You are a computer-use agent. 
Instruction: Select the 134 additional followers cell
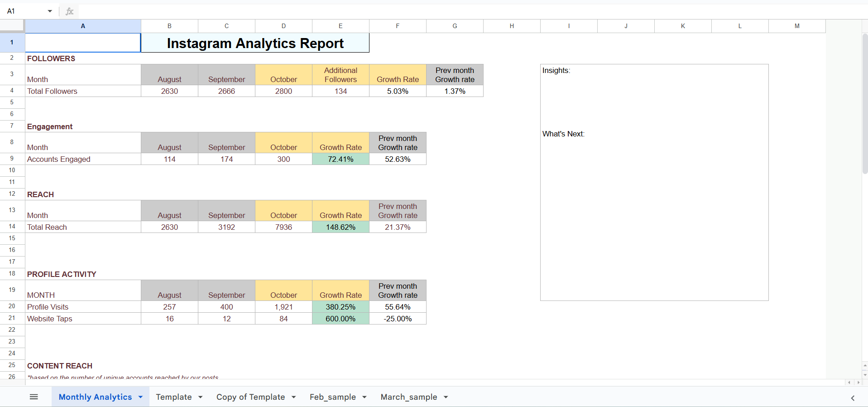pos(340,91)
